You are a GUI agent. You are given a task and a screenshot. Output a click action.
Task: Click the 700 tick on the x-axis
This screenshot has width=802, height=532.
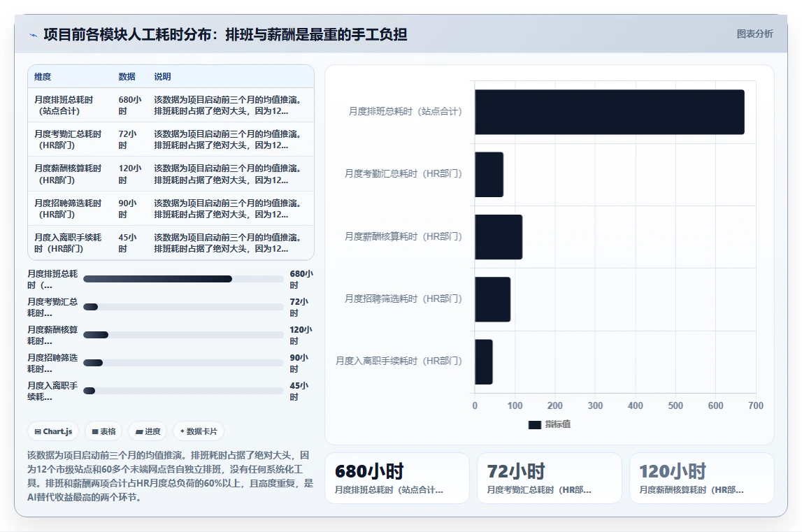756,405
